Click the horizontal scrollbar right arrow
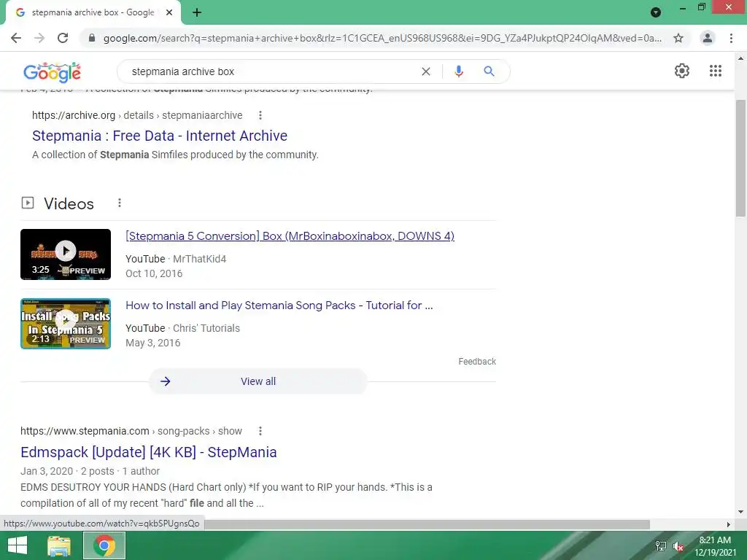Viewport: 747px width, 560px height. coord(729,524)
